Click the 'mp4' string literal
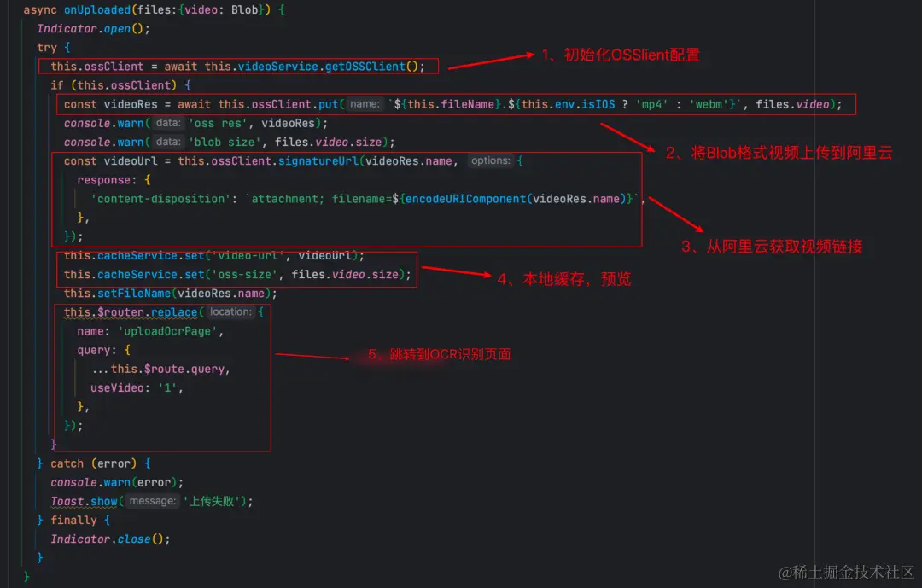The width and height of the screenshot is (922, 588). pos(651,104)
